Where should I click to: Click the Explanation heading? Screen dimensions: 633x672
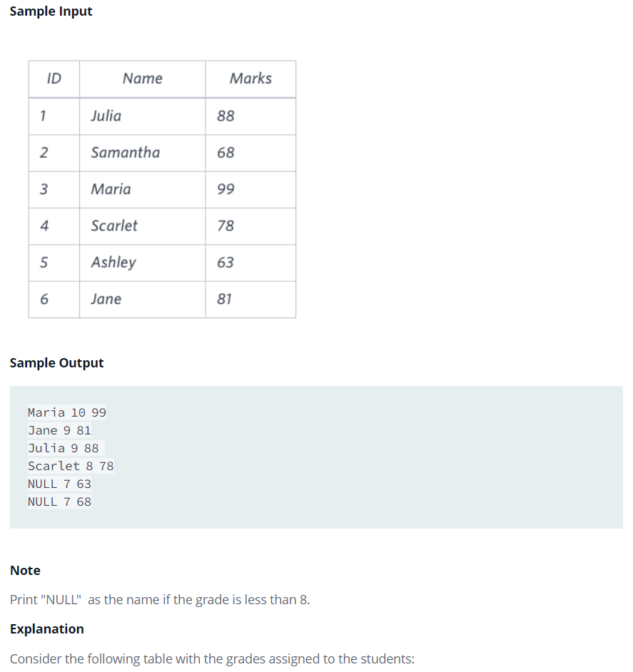tap(47, 628)
